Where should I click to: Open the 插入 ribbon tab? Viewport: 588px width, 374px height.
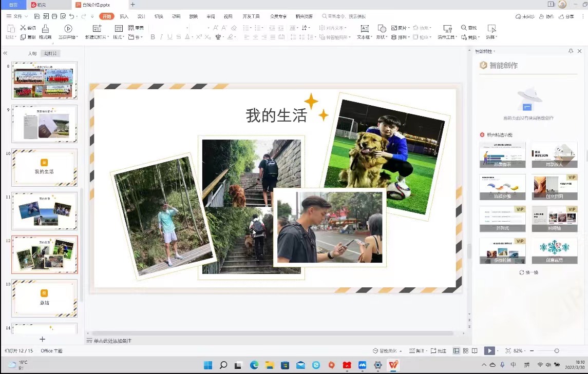(124, 16)
